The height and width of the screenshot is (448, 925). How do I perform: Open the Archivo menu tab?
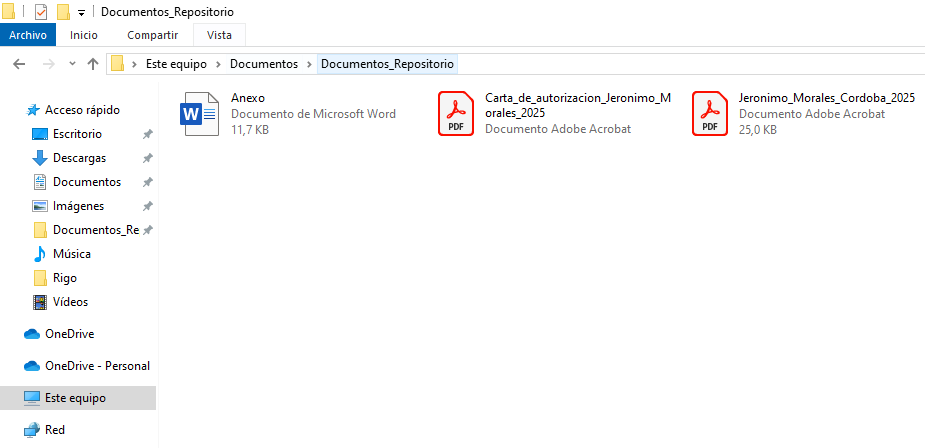pos(28,35)
